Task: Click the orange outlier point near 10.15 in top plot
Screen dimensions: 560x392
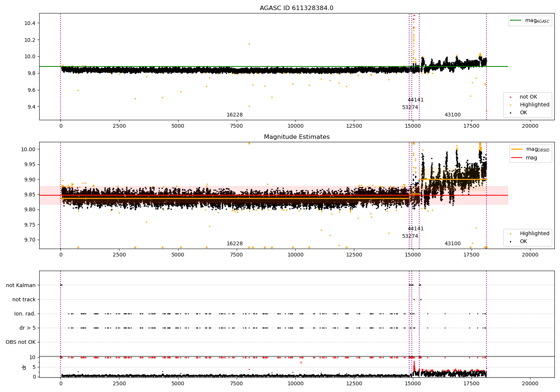Action: pyautogui.click(x=249, y=44)
